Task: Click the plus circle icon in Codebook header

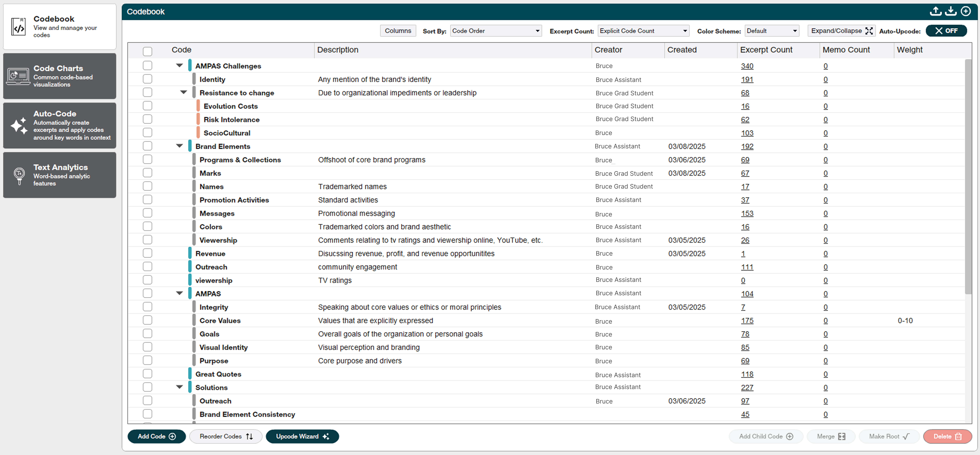Action: (966, 11)
